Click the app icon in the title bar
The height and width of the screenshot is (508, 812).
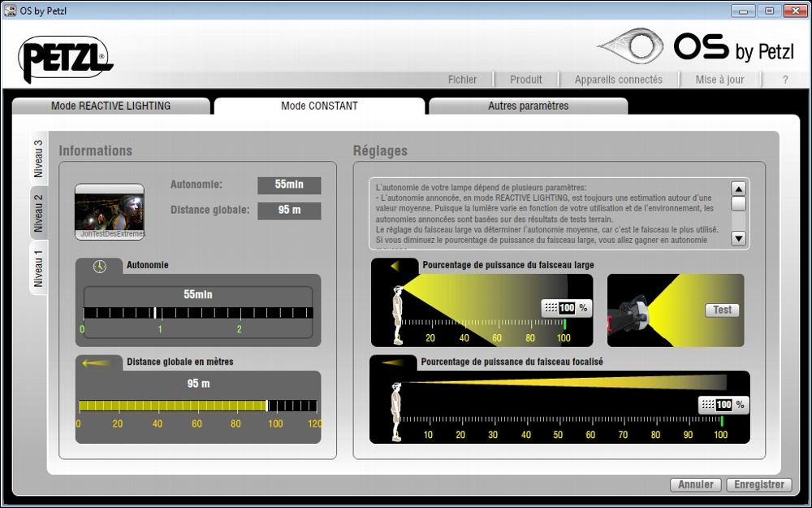point(10,11)
